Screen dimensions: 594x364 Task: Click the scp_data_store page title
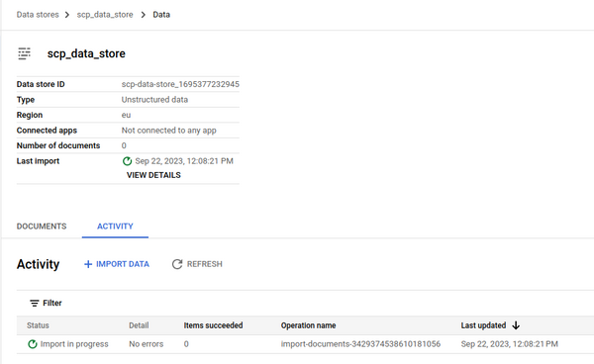tap(86, 53)
